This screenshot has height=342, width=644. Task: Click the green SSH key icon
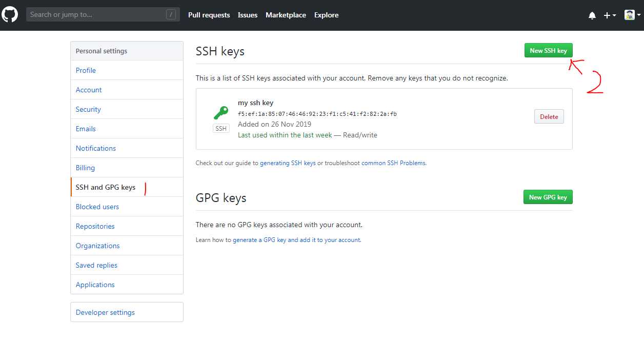point(221,113)
